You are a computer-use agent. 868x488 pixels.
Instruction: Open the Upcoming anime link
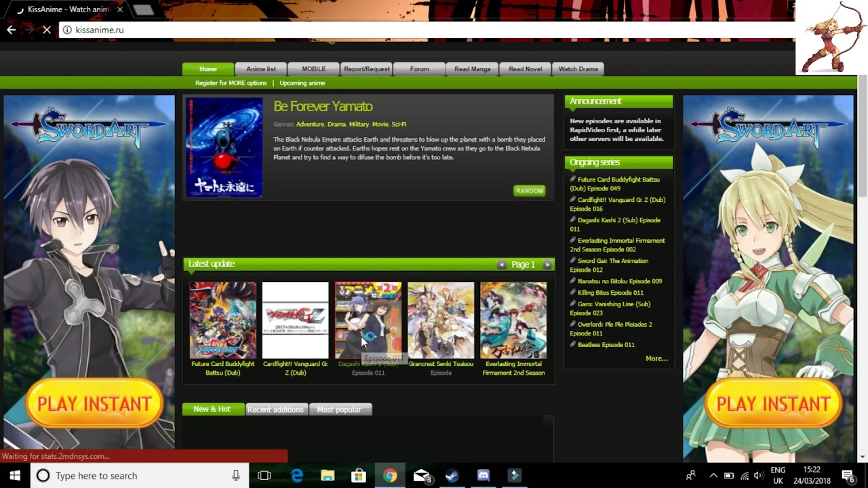pyautogui.click(x=302, y=83)
